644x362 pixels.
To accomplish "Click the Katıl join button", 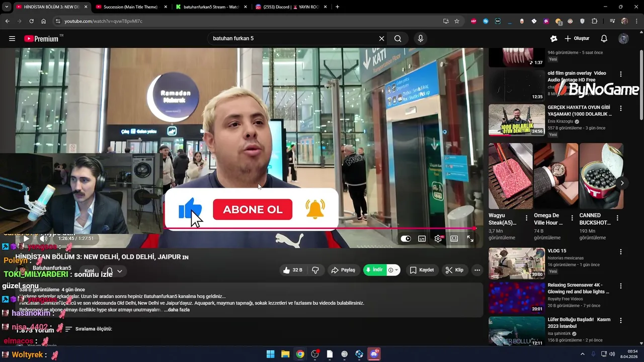I will [x=89, y=271].
